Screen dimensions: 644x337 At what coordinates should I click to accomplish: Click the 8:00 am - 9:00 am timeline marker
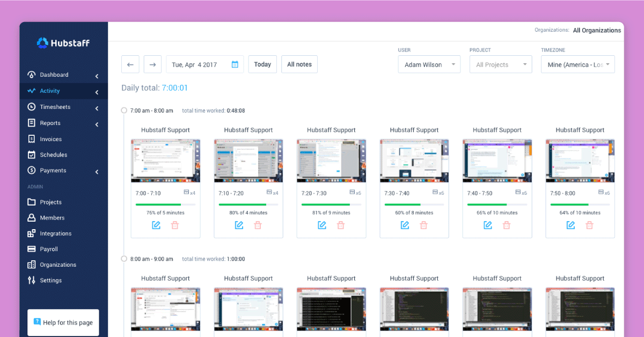tap(124, 259)
